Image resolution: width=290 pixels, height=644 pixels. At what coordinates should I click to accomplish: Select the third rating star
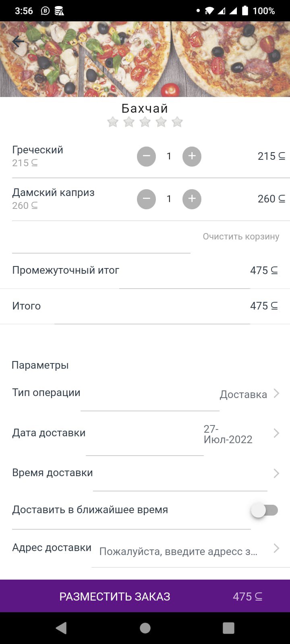tap(145, 122)
